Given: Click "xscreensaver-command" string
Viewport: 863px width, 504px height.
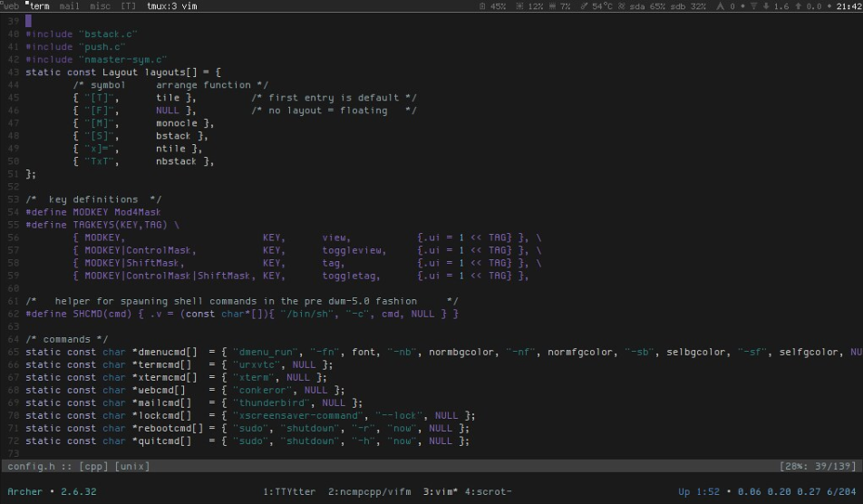Looking at the screenshot, I should 297,415.
